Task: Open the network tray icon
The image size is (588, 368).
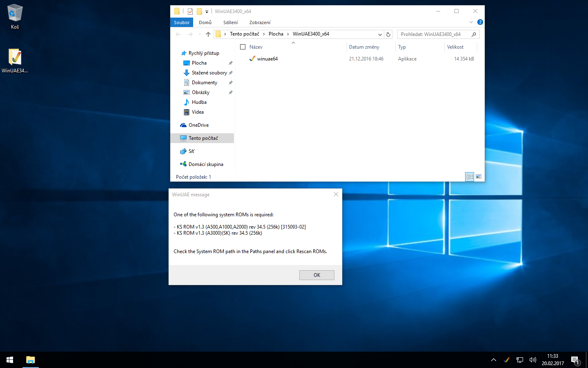Action: pos(520,360)
